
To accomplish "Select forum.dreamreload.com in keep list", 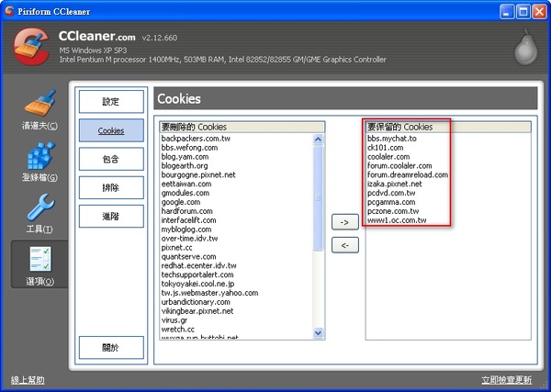I will pyautogui.click(x=408, y=175).
